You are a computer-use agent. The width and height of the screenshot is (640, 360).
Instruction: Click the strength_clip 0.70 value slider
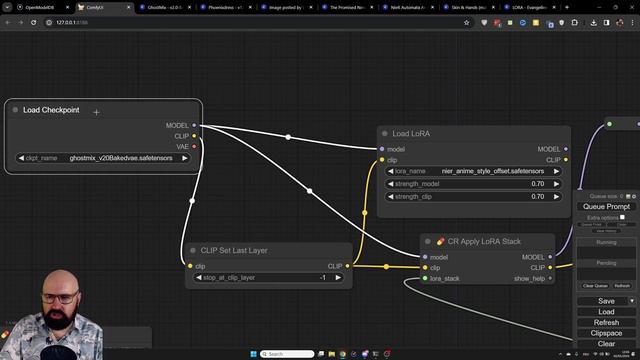point(473,197)
